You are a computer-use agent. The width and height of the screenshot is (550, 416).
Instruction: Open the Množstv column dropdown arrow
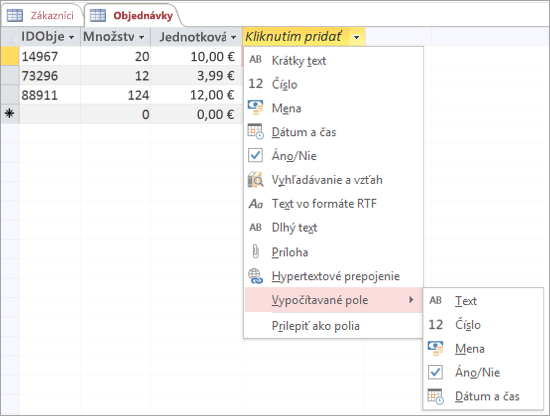coord(141,37)
